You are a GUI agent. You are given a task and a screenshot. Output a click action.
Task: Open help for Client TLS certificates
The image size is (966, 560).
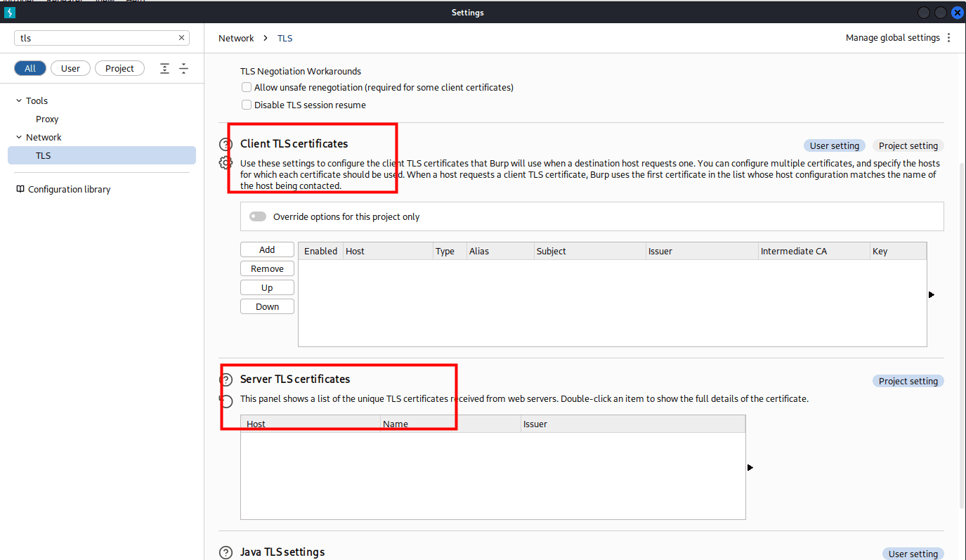[x=226, y=144]
